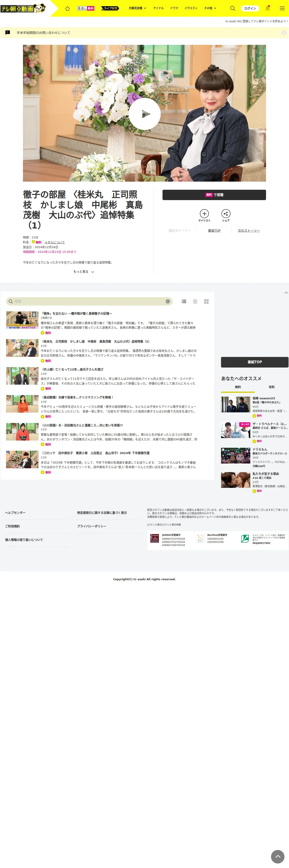Open the 見逃し無料 catch-up section
Image resolution: width=289 pixels, height=868 pixels.
pos(86,8)
